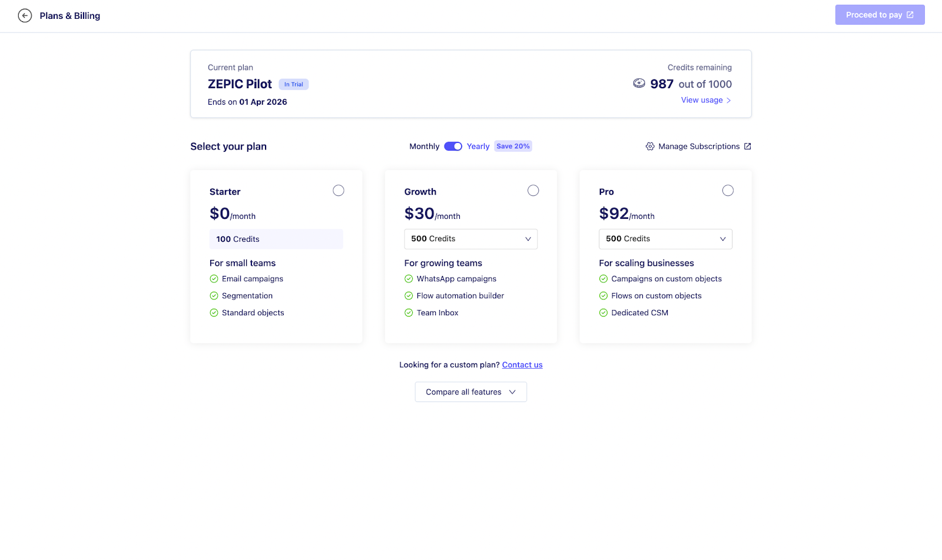Click the back arrow icon

pyautogui.click(x=25, y=16)
